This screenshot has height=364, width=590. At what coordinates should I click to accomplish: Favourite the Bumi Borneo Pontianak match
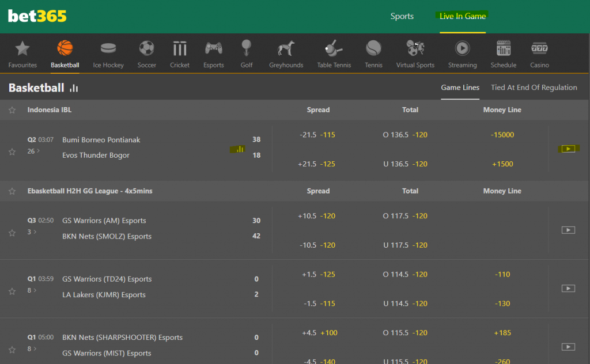12,152
